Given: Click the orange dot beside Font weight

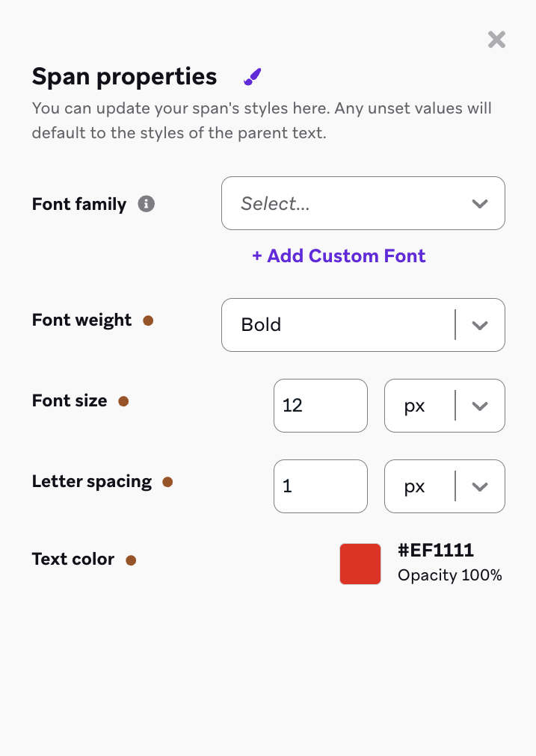Looking at the screenshot, I should click(148, 320).
